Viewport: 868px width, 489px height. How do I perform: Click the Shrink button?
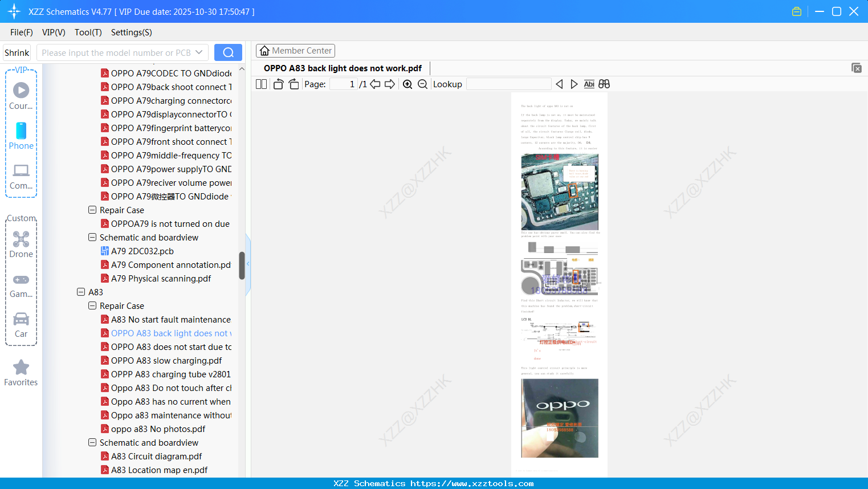pyautogui.click(x=17, y=52)
